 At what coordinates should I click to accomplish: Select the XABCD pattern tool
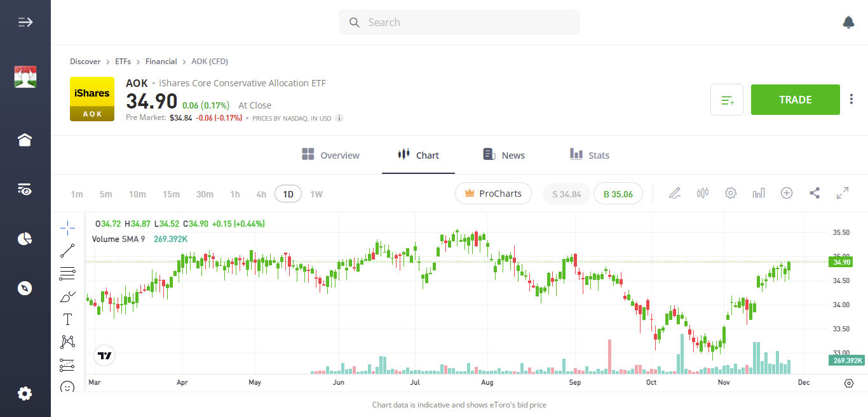tap(67, 341)
